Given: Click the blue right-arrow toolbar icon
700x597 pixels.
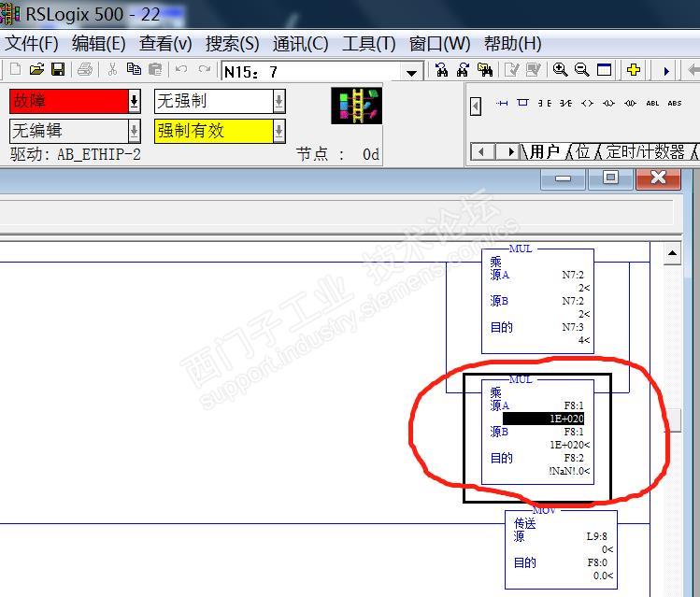Looking at the screenshot, I should coord(666,70).
